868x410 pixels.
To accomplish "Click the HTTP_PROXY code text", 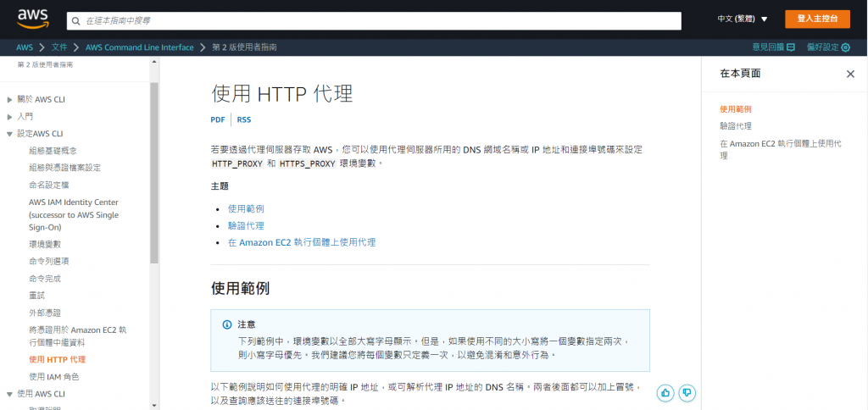I will coord(237,163).
